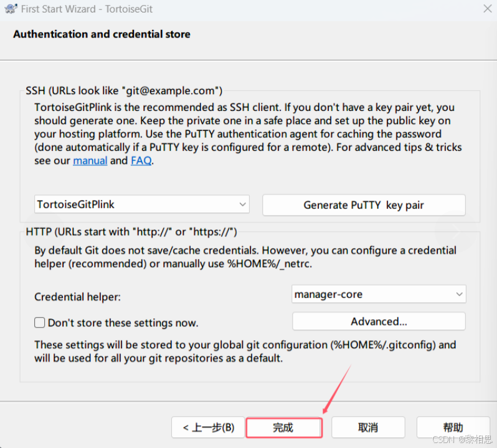Open the manual link
This screenshot has width=497, height=448.
tap(90, 161)
